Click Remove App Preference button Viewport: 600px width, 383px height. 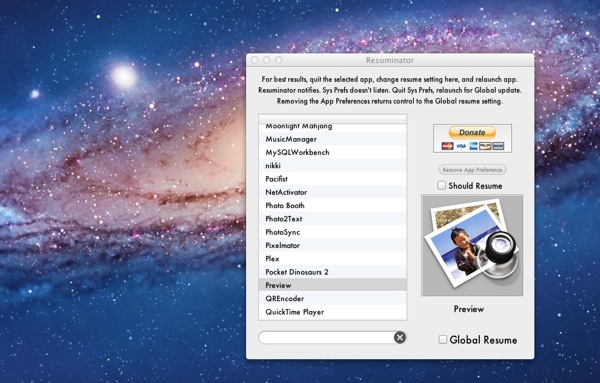tap(473, 169)
